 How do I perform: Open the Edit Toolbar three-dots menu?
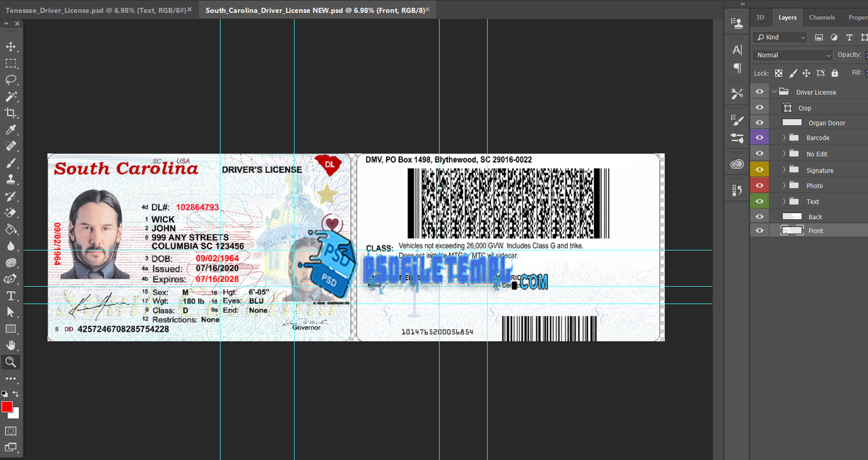11,379
